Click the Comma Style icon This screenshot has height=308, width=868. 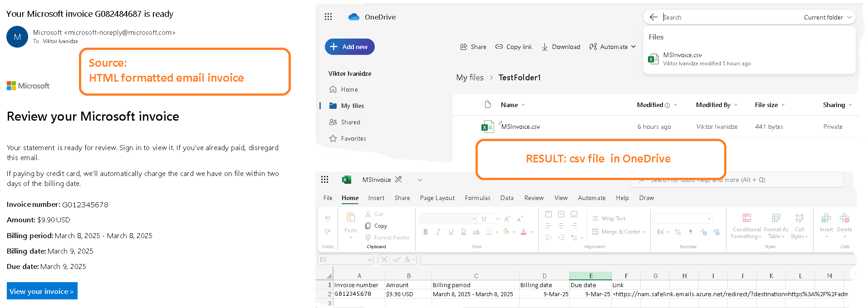pos(691,232)
